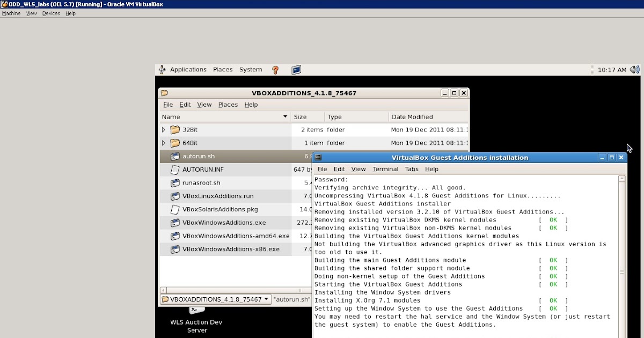Open VirtualBox Machine menu
This screenshot has height=338, width=644.
[11, 13]
